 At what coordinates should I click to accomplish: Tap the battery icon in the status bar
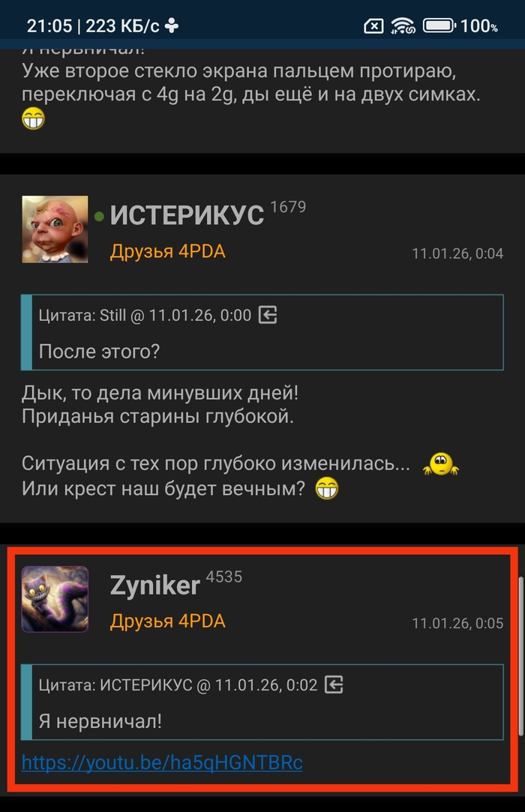[x=439, y=25]
